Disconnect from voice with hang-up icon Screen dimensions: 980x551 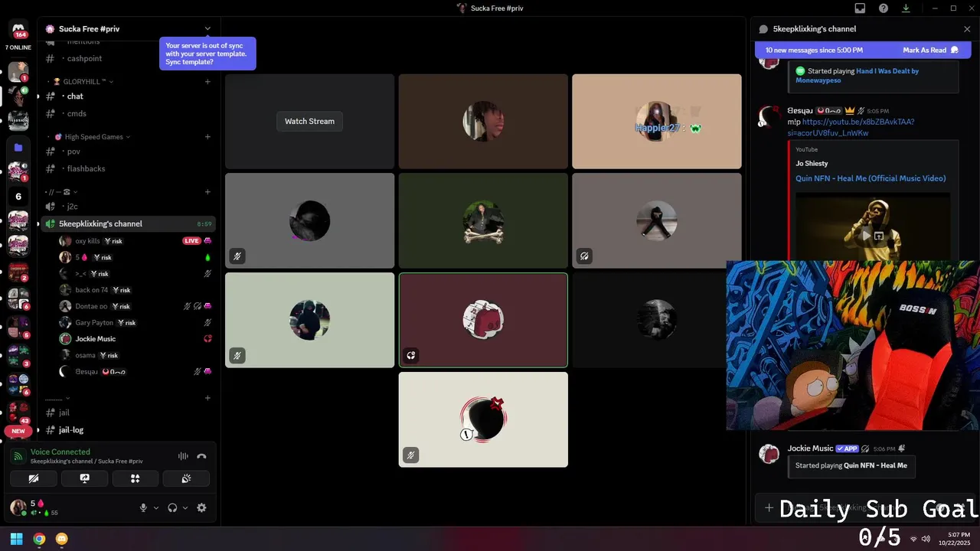click(x=201, y=456)
